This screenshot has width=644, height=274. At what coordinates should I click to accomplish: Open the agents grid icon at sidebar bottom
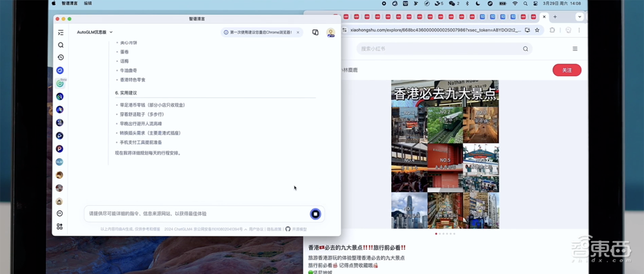point(60,226)
